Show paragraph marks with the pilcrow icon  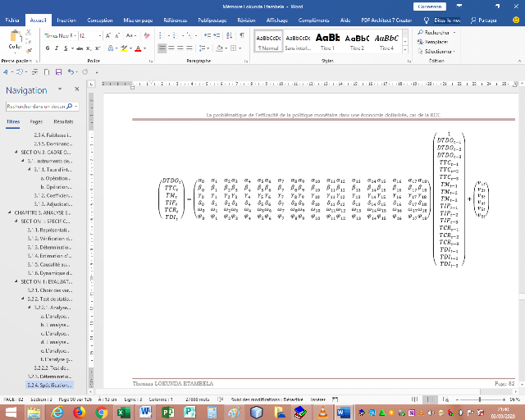click(x=242, y=36)
